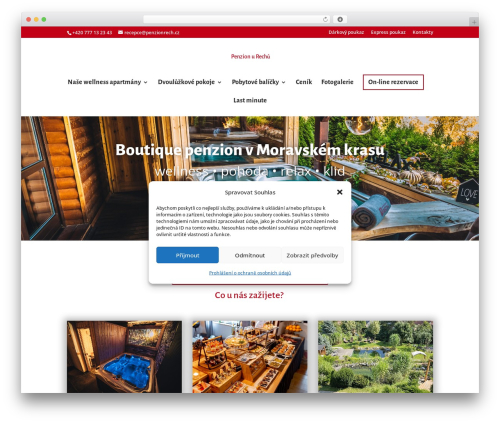Open a new browser tab with plus button
The image size is (500, 423).
[474, 22]
